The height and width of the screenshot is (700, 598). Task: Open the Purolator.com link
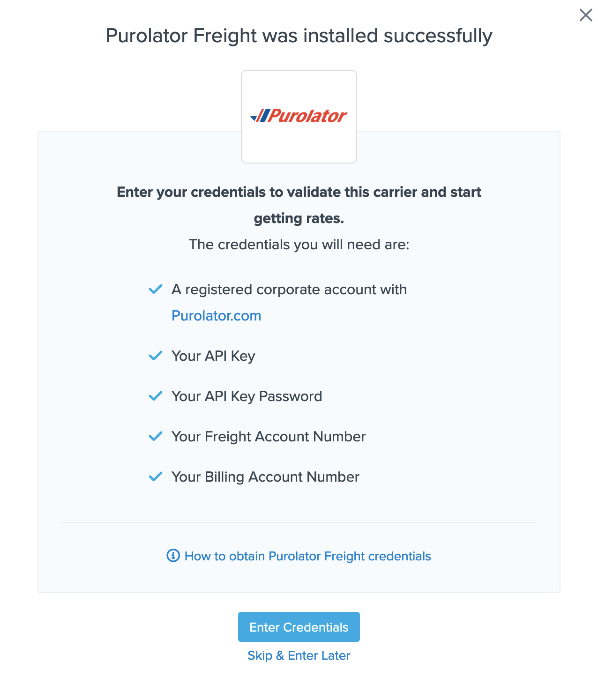216,316
